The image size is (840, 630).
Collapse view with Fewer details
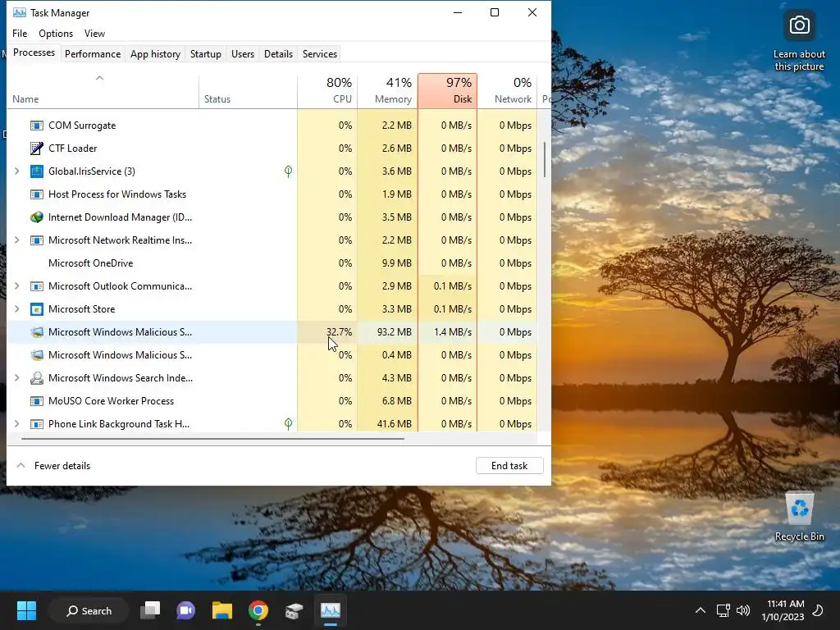click(53, 466)
